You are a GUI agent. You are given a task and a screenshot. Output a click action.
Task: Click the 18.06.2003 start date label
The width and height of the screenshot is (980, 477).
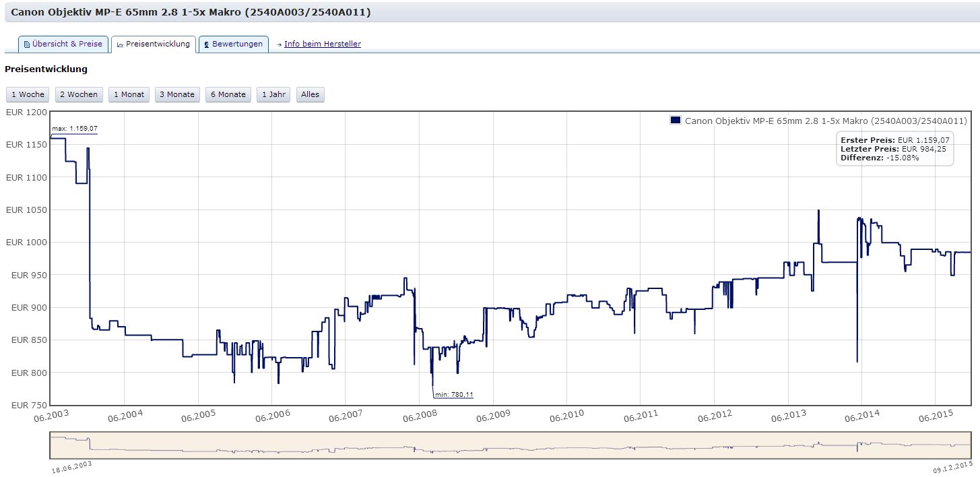click(x=72, y=468)
